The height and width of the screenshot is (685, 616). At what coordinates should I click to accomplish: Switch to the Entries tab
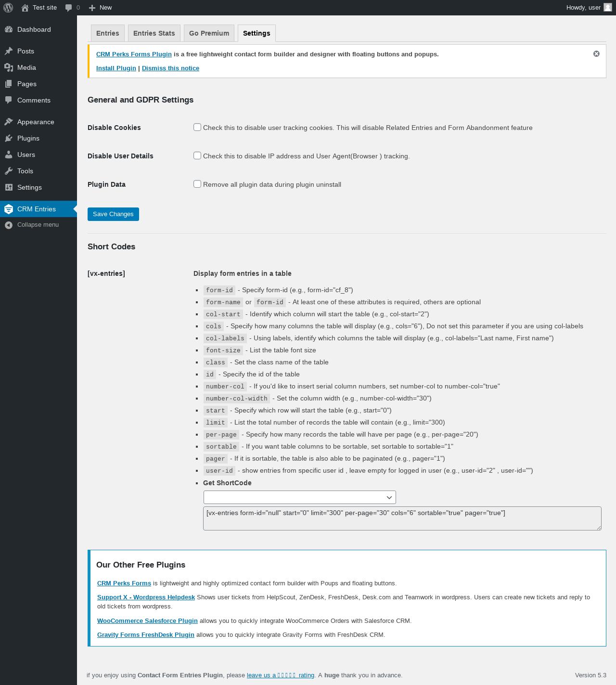pyautogui.click(x=108, y=33)
